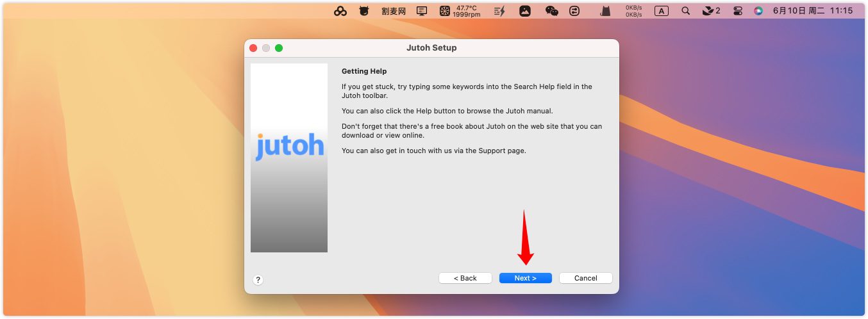Click the Next button in Jutoh Setup
This screenshot has width=868, height=319.
pyautogui.click(x=525, y=278)
